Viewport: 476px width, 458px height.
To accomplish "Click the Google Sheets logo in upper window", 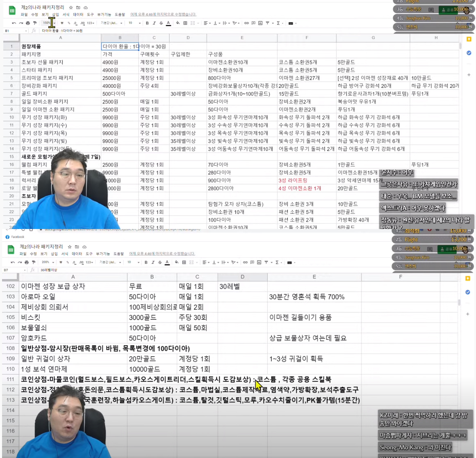I will coord(12,11).
